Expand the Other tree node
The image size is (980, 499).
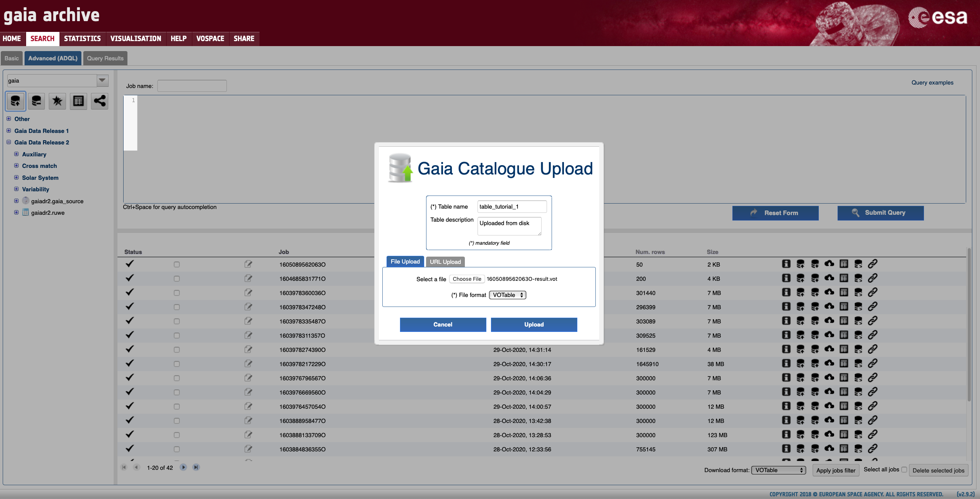click(x=8, y=119)
